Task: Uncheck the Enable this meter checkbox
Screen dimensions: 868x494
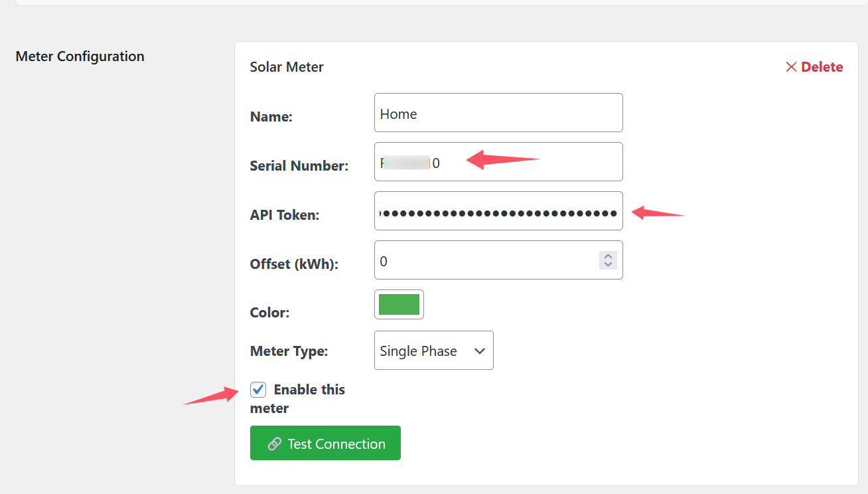Action: (x=258, y=390)
